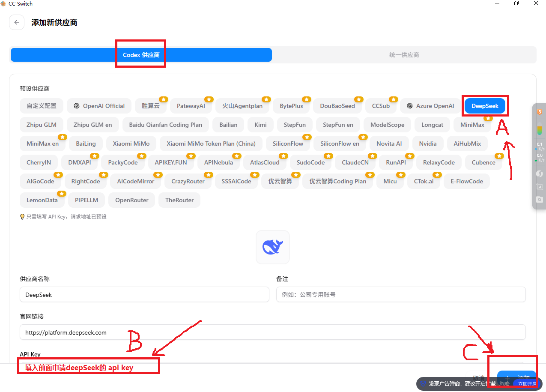Select the PackyCode preset
The width and height of the screenshot is (546, 392).
tap(123, 162)
